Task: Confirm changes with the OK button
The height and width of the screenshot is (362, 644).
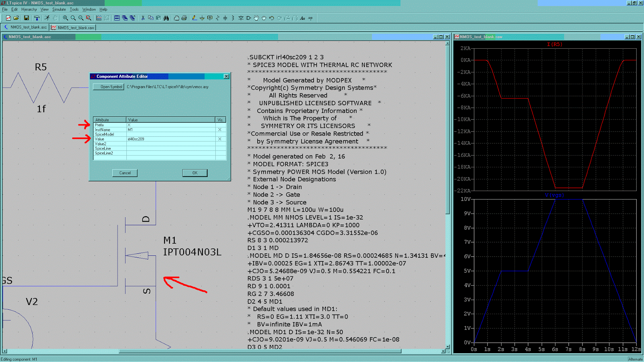Action: [x=194, y=173]
